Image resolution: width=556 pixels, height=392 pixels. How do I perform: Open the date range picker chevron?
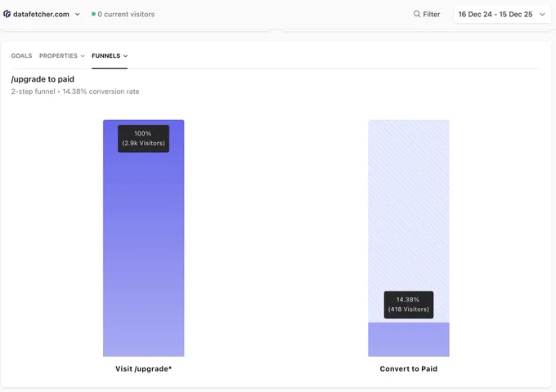[x=542, y=15]
